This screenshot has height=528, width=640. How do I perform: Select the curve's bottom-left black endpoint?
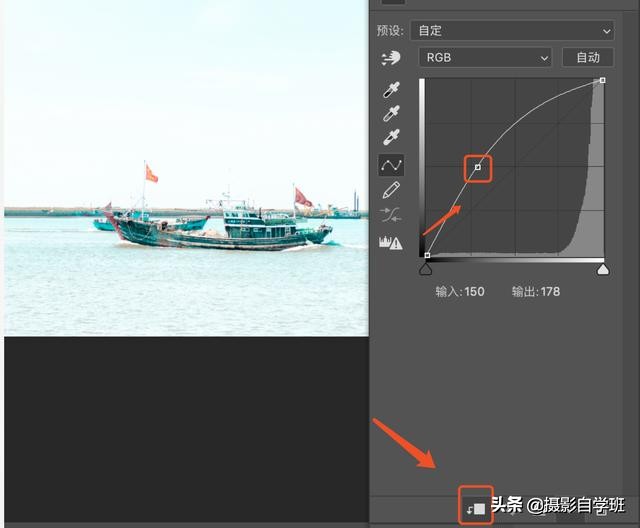click(x=427, y=255)
